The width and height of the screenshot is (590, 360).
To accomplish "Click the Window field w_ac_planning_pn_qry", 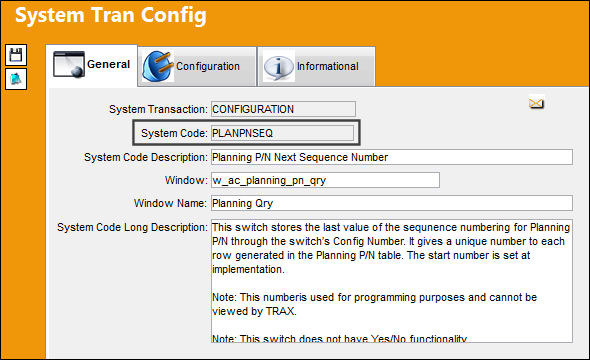I will (x=325, y=180).
